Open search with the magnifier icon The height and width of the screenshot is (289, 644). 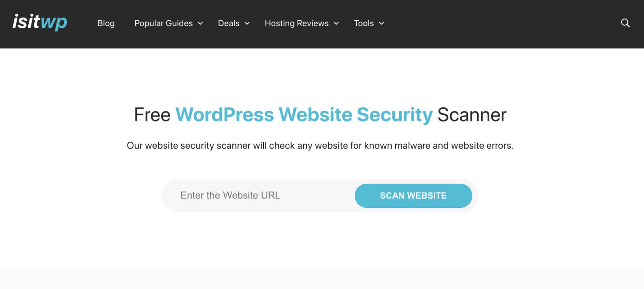[x=625, y=23]
